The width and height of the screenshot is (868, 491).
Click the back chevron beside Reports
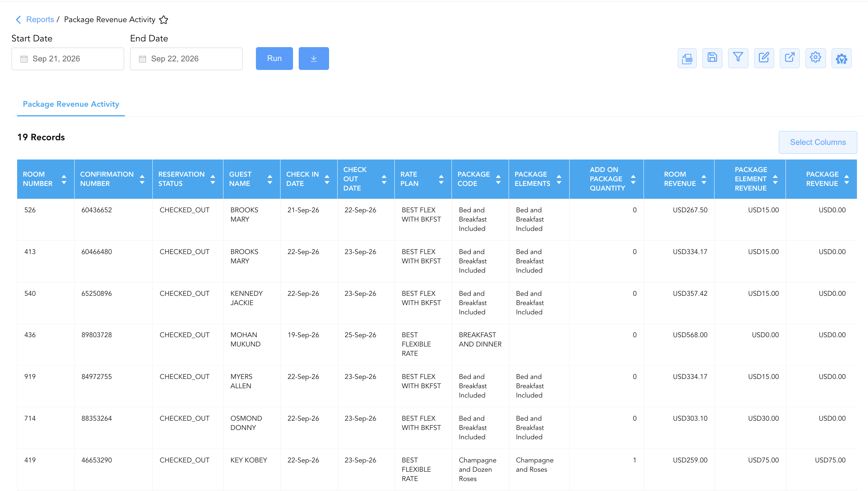coord(19,20)
